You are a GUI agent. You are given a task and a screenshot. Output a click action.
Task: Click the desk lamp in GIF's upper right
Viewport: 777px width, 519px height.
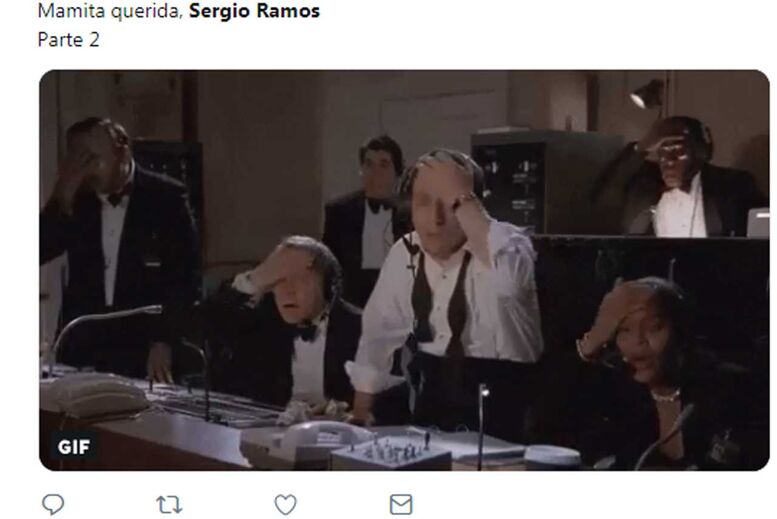648,94
